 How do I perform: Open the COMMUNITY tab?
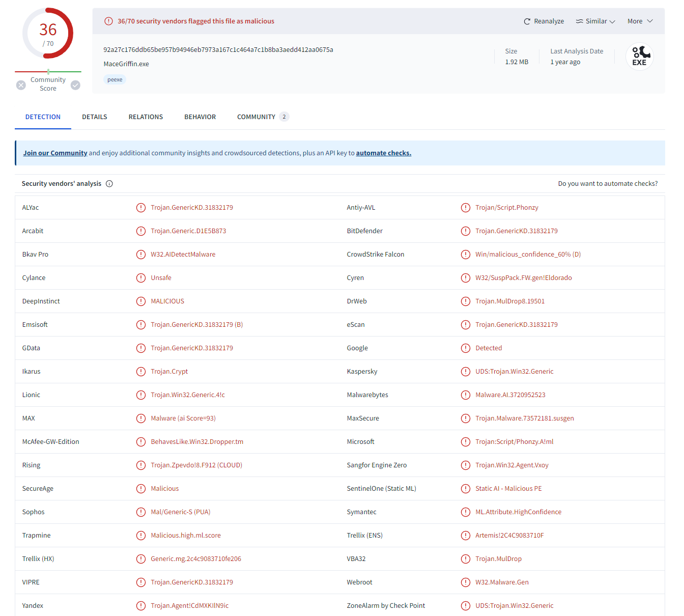coord(263,117)
